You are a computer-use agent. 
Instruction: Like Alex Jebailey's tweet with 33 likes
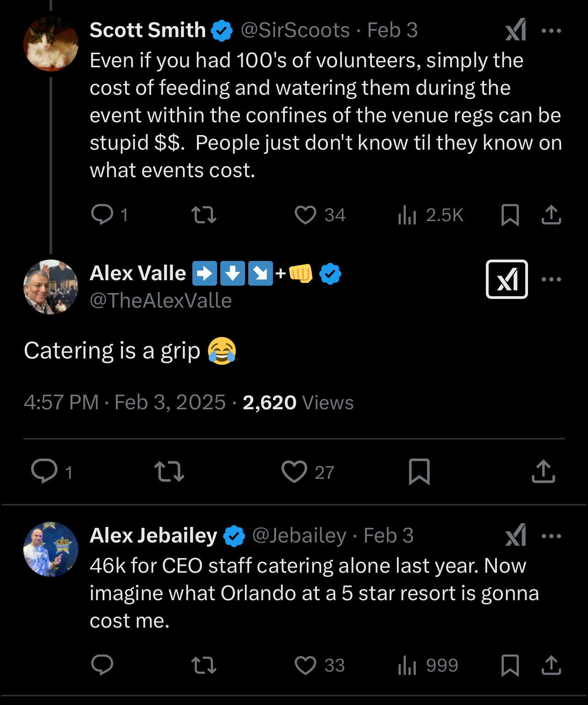(x=305, y=665)
